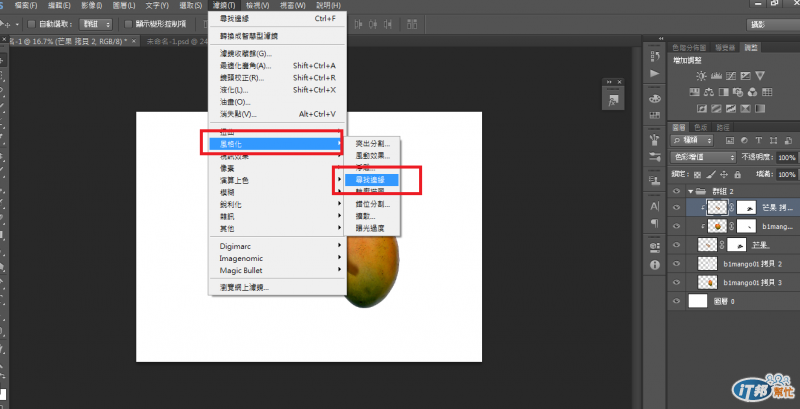
Task: Filter layers by pixel layers icon
Action: (x=730, y=140)
